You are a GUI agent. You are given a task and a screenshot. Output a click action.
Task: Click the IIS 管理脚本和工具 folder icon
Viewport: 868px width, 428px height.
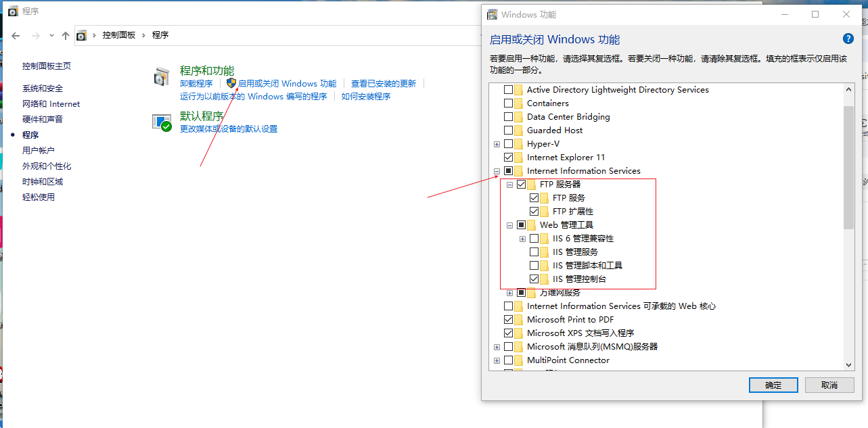pos(545,266)
